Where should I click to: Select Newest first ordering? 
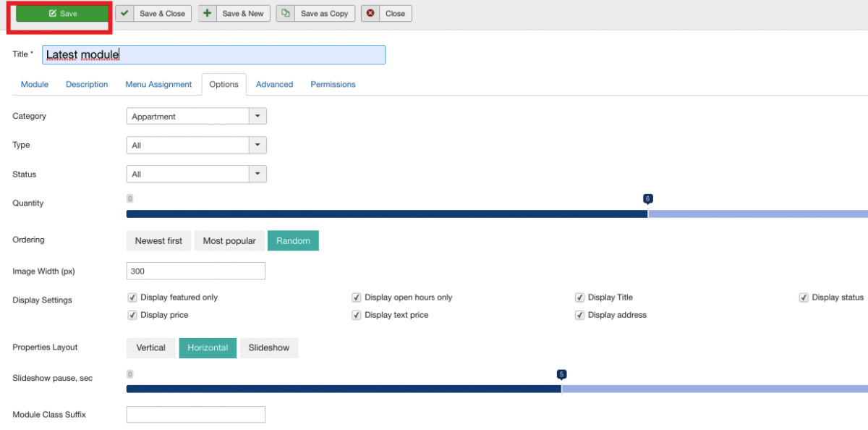158,241
